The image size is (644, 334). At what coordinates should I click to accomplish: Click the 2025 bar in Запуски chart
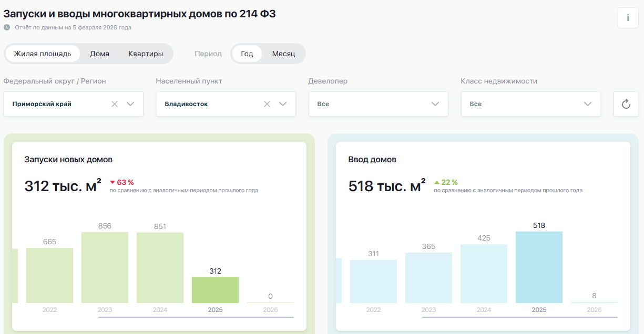coord(215,290)
